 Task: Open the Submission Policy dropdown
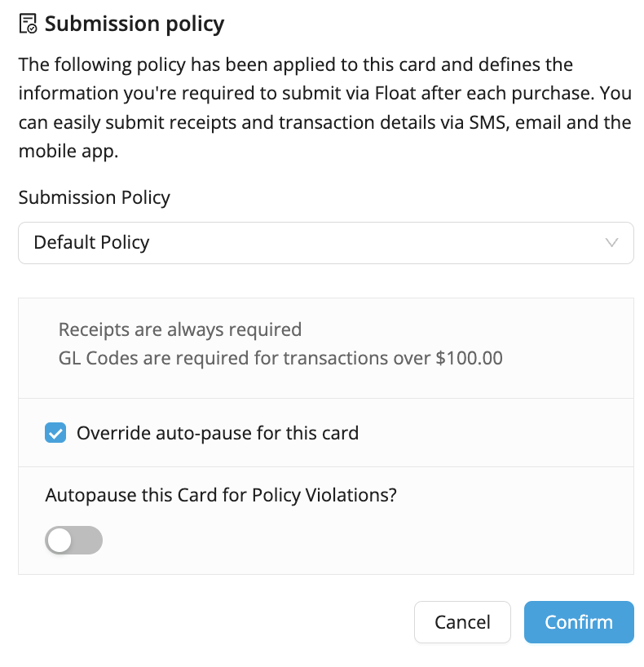[326, 243]
